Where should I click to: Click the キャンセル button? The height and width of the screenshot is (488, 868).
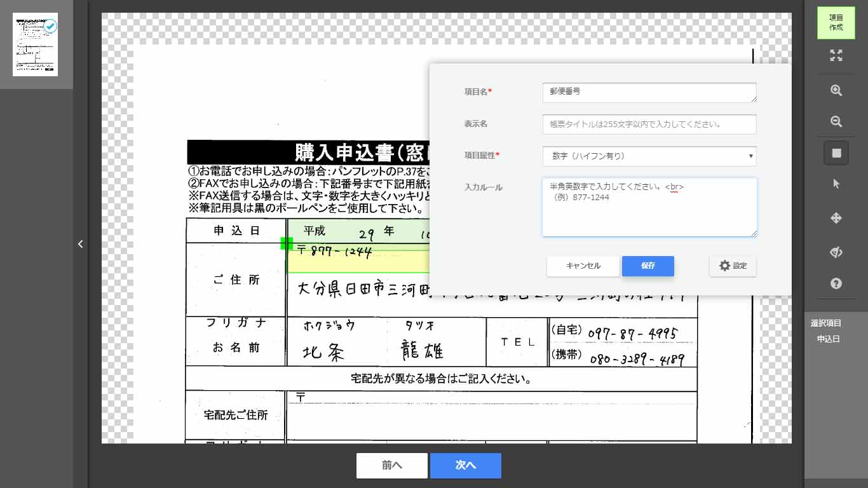point(583,266)
